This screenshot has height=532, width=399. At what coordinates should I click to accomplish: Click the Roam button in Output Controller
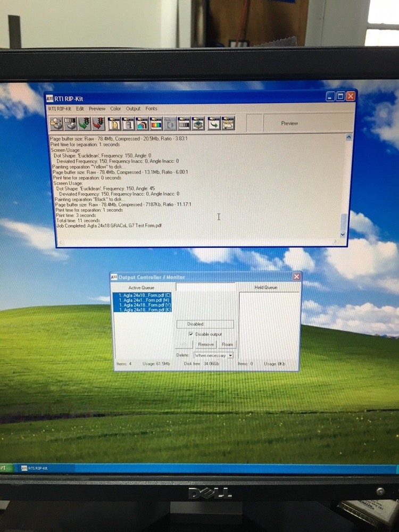[227, 344]
